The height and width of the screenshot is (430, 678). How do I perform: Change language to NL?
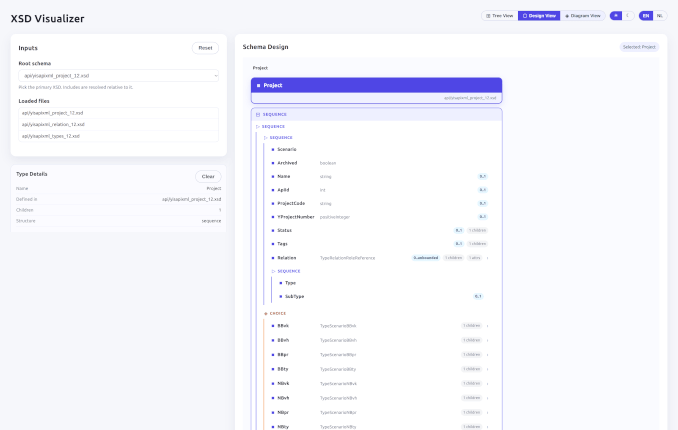(659, 16)
